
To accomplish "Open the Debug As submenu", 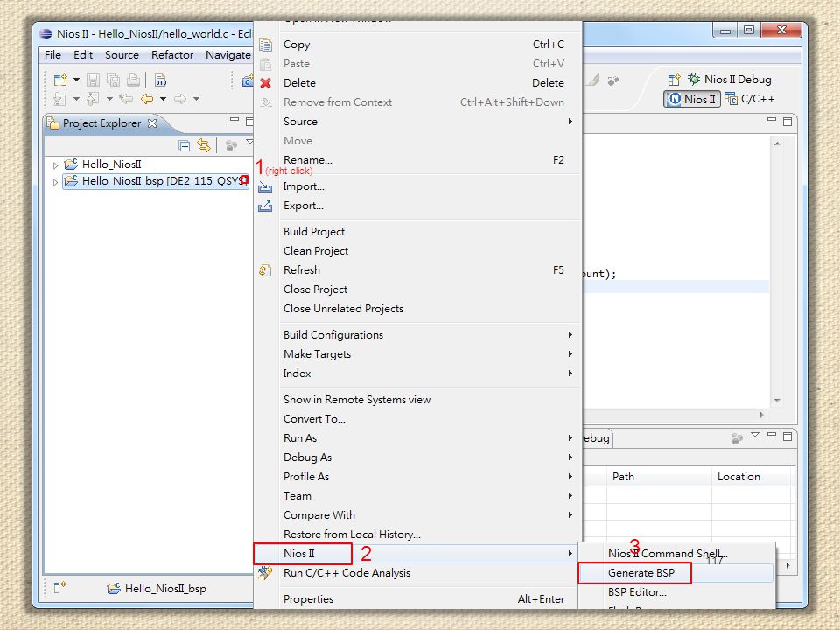I will pos(418,458).
